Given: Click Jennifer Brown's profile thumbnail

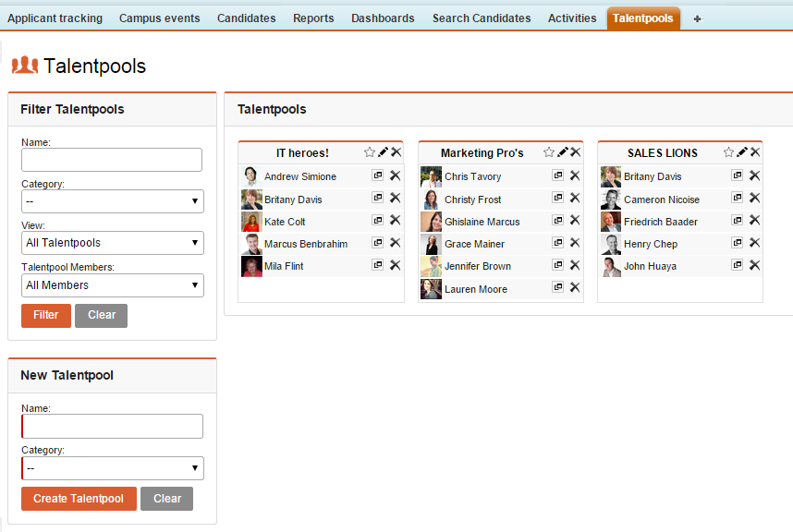Looking at the screenshot, I should click(431, 266).
